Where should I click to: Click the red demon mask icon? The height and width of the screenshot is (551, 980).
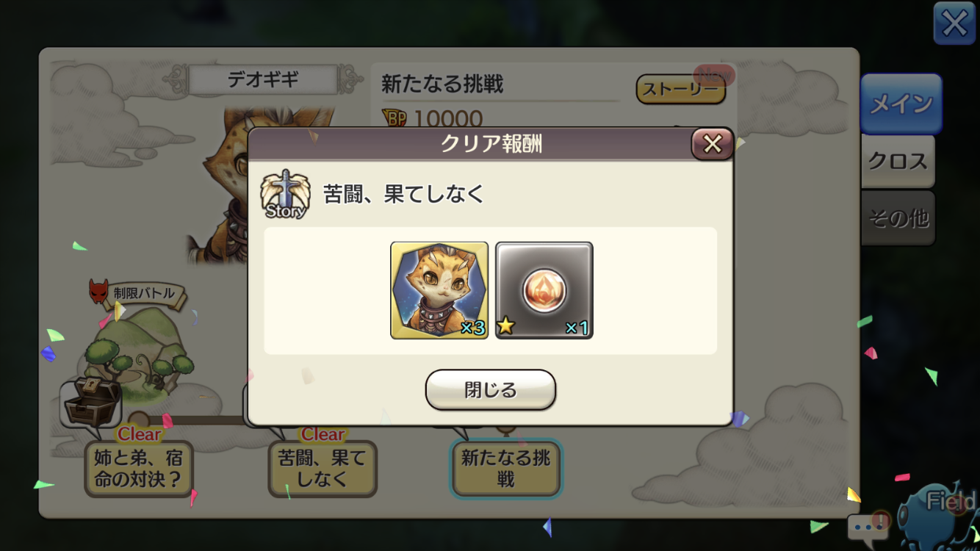point(98,292)
